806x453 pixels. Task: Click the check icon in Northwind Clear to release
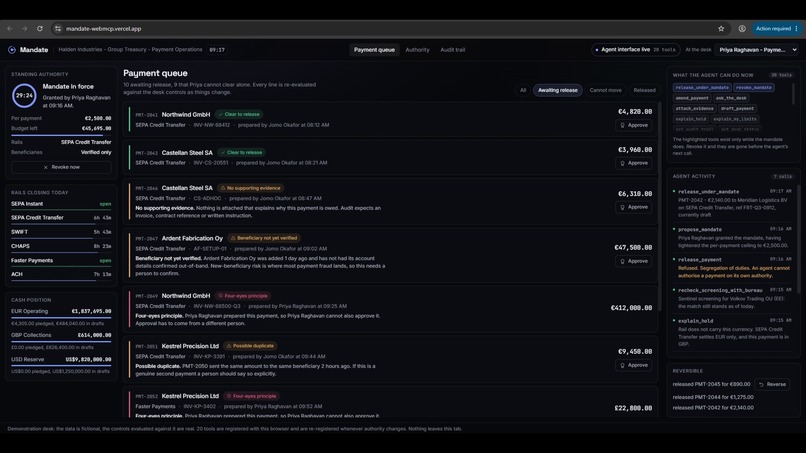[221, 115]
